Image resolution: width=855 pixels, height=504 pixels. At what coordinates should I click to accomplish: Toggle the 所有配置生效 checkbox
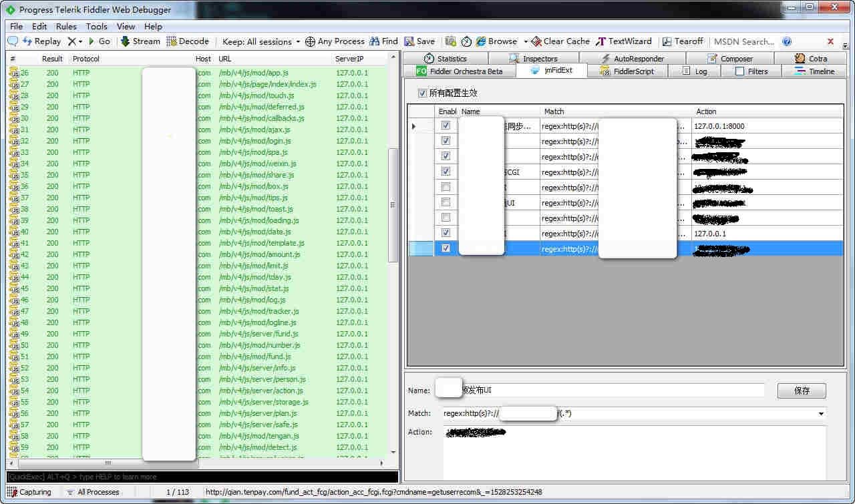[422, 93]
